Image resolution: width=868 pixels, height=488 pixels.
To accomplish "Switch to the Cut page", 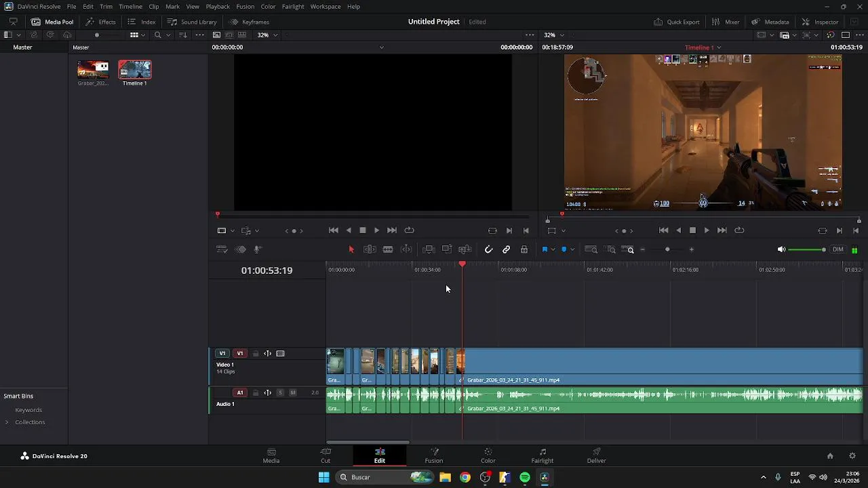I will pyautogui.click(x=325, y=455).
